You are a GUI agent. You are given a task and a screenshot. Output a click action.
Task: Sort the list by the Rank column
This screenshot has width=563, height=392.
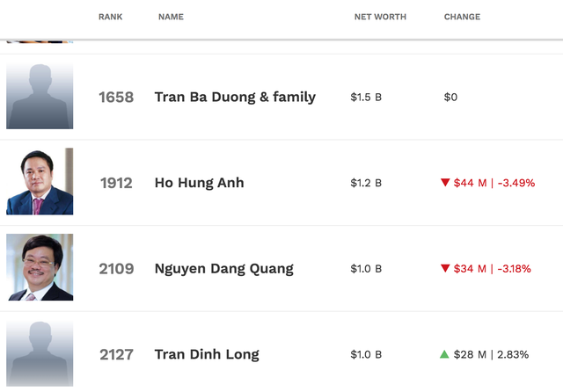coord(111,17)
